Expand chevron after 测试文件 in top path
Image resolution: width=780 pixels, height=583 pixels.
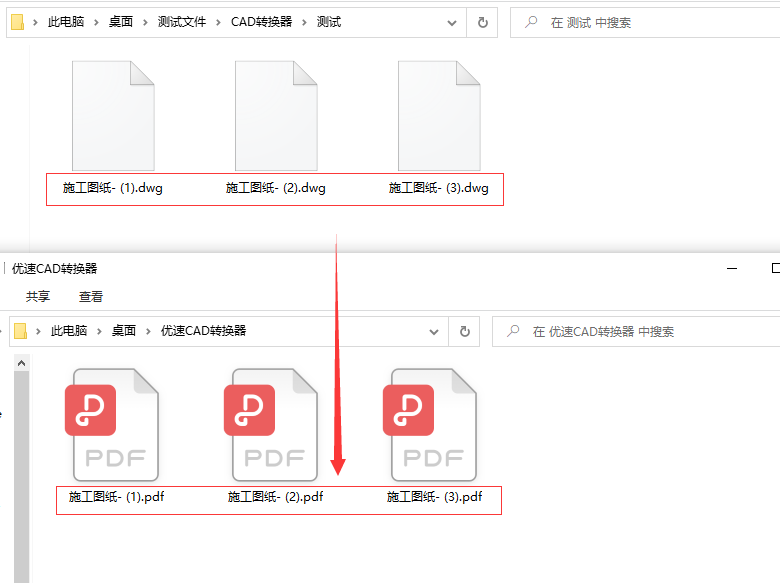click(218, 22)
